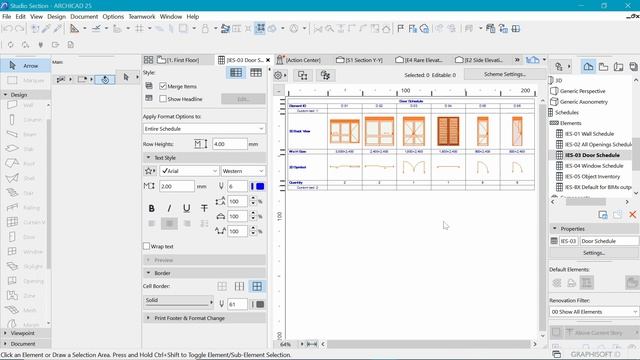
Task: Switch to the S1 Section Y-Y tab
Action: (x=360, y=60)
